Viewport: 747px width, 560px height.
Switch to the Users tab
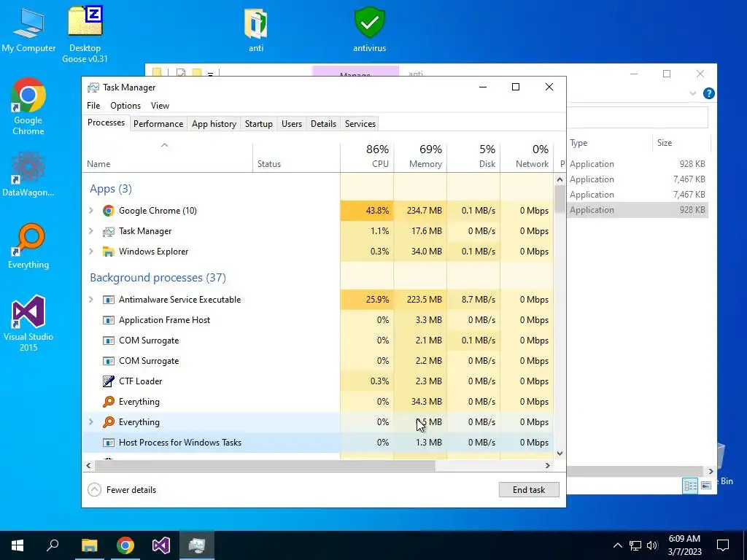point(292,124)
